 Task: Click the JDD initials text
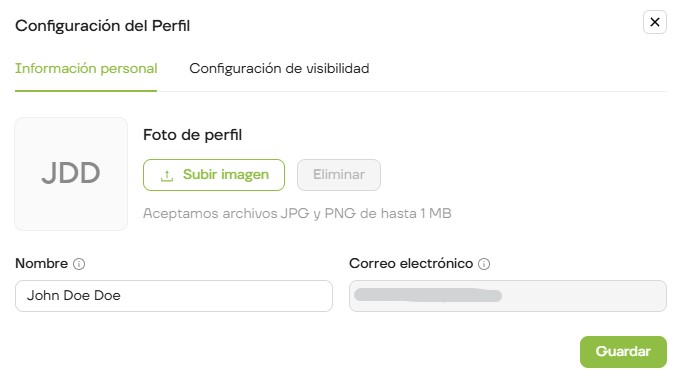coord(71,173)
